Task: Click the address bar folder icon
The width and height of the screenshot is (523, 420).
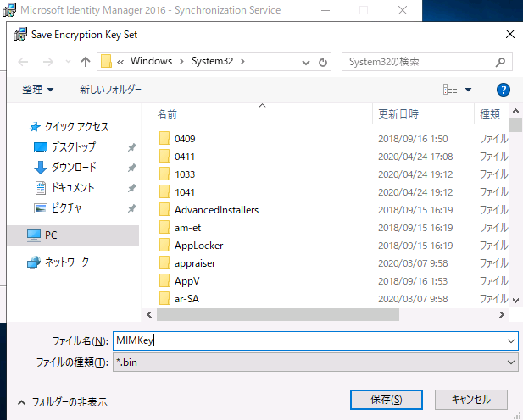Action: pyautogui.click(x=107, y=61)
